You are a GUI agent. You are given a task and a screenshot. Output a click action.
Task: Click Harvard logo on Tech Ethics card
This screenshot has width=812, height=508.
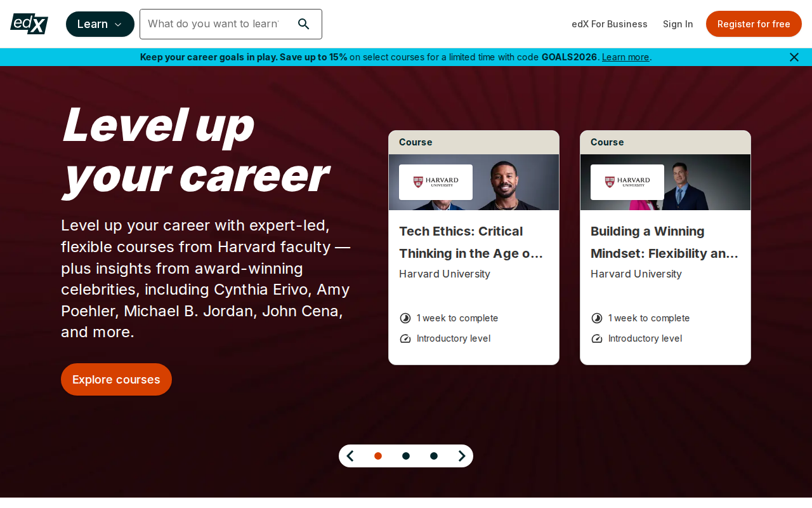[x=436, y=182]
